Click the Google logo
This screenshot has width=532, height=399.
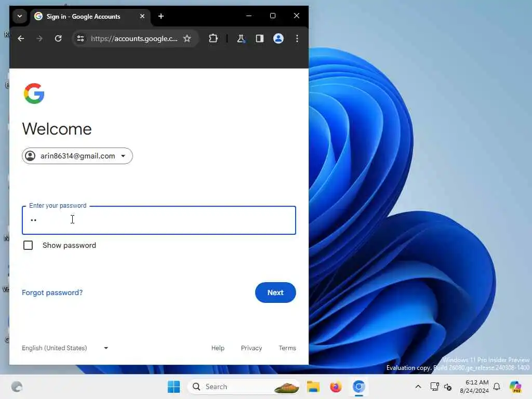point(34,94)
